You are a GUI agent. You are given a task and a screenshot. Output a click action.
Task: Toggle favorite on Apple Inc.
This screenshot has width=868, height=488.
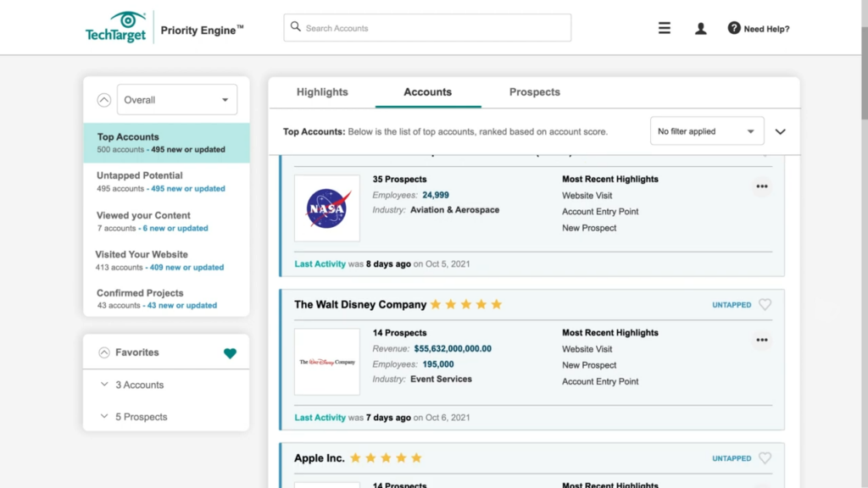point(765,457)
